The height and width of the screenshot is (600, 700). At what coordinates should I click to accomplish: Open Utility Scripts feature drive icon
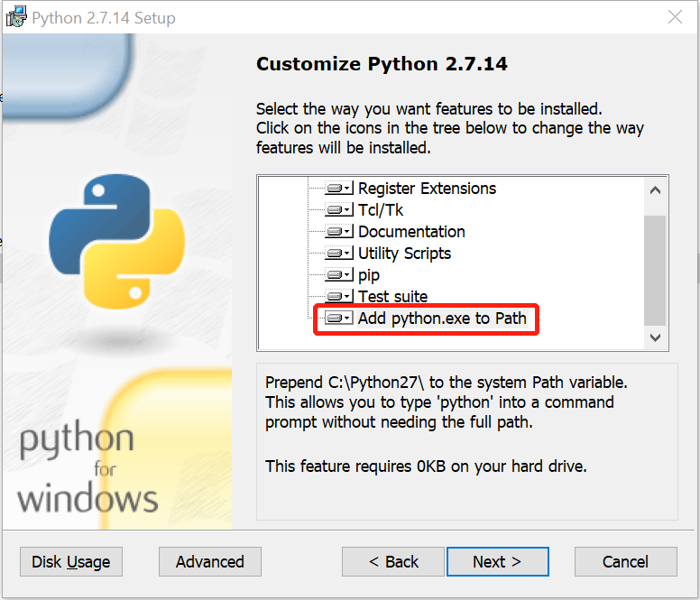339,254
